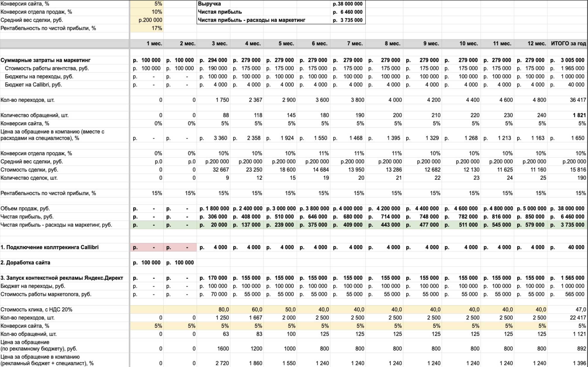588x367 pixels.
Task: Click the 'Объем продаж, руб.' row label
Action: [x=25, y=209]
